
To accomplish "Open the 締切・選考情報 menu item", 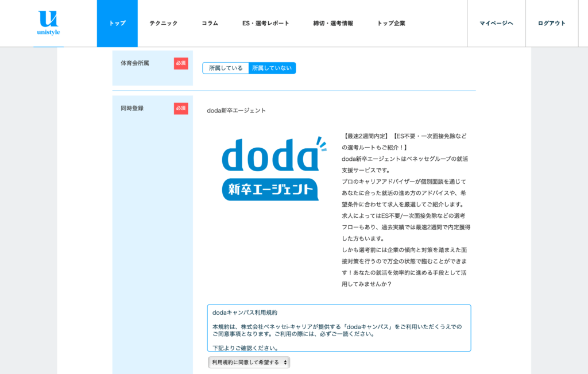I will [x=333, y=23].
